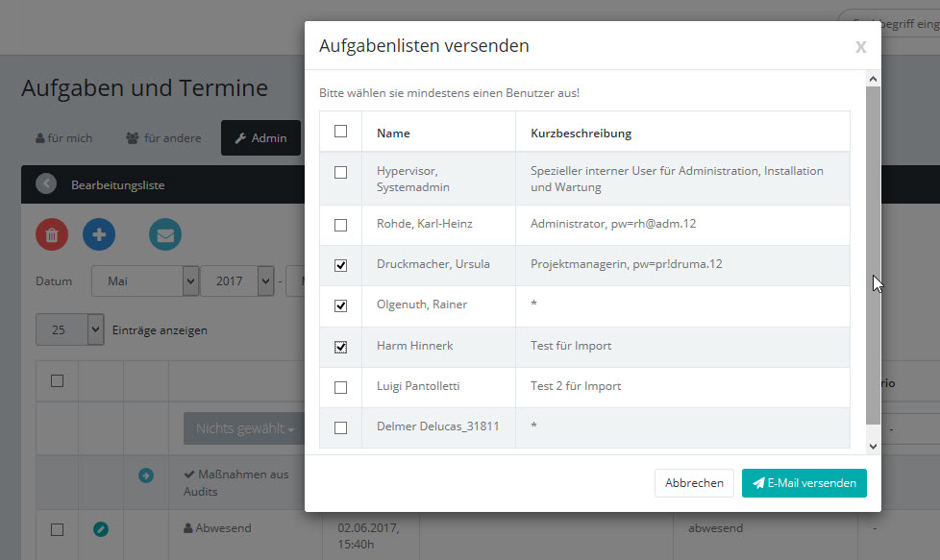Click the Abbrechen button
This screenshot has height=560, width=940.
click(694, 483)
